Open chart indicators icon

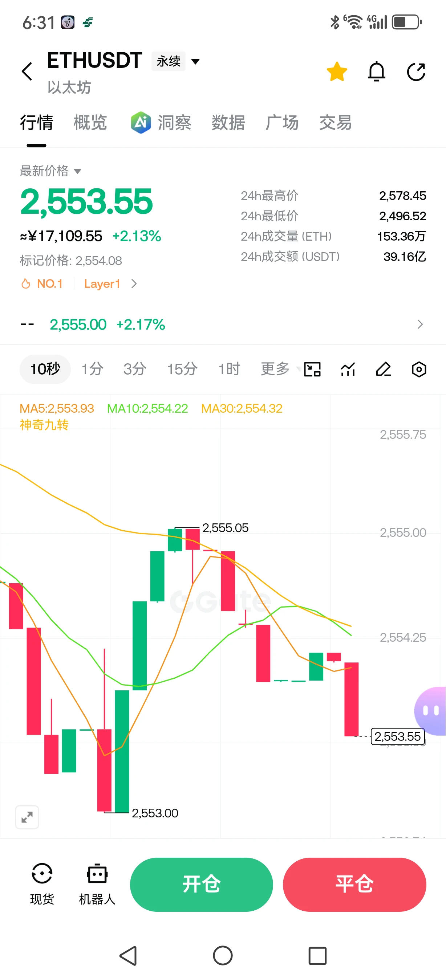(x=348, y=369)
